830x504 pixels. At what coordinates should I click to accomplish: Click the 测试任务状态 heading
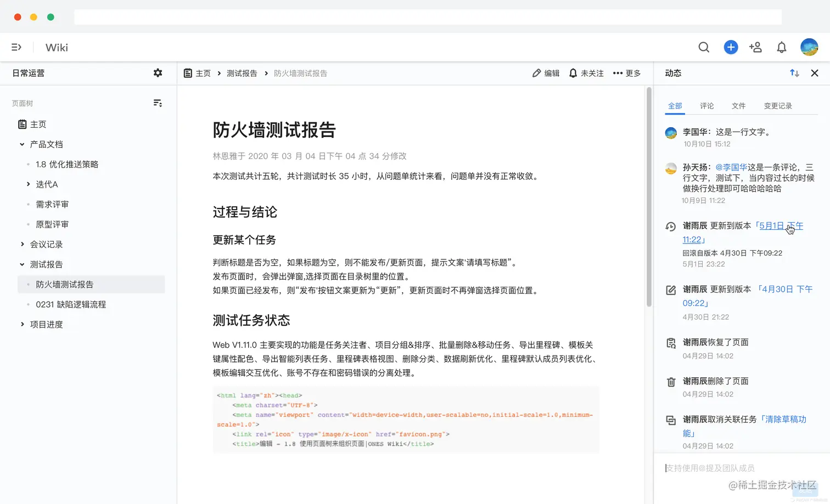[251, 320]
